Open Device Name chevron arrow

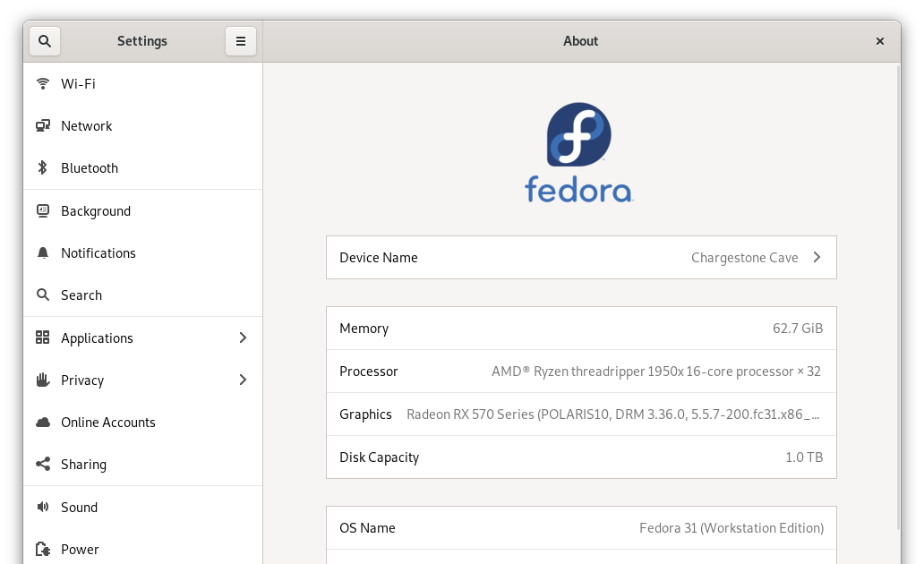tap(817, 258)
